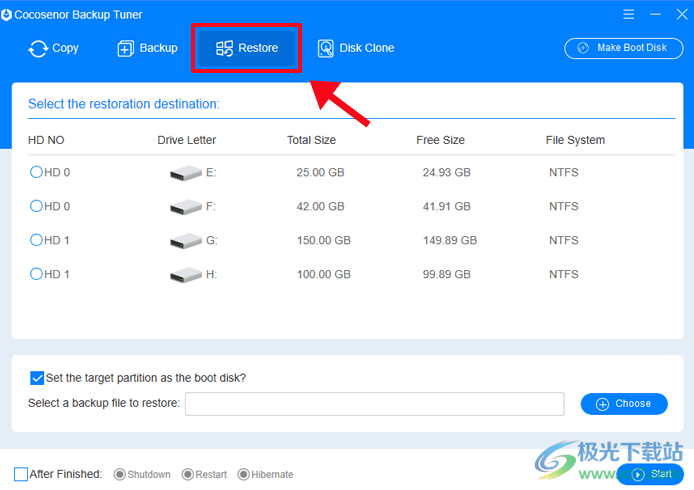Choose HD 1 radio button for drive G:

pos(37,240)
